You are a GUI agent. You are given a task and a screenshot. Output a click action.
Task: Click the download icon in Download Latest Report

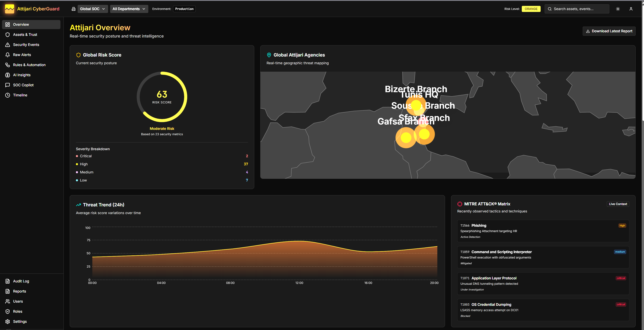click(588, 31)
